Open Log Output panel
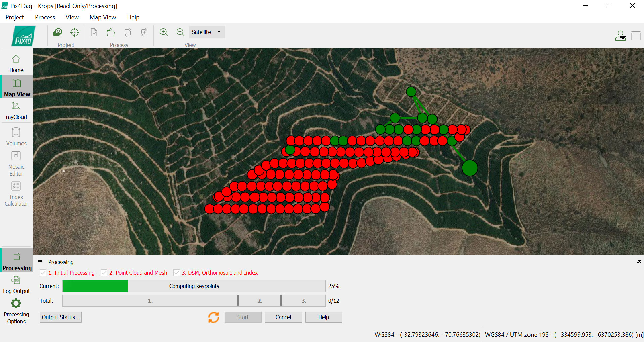Image resolution: width=644 pixels, height=342 pixels. [16, 285]
